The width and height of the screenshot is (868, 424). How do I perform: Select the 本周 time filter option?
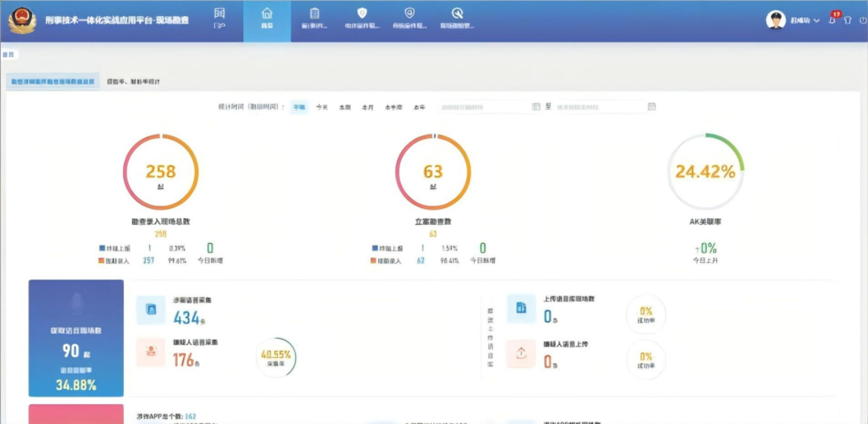coord(345,107)
